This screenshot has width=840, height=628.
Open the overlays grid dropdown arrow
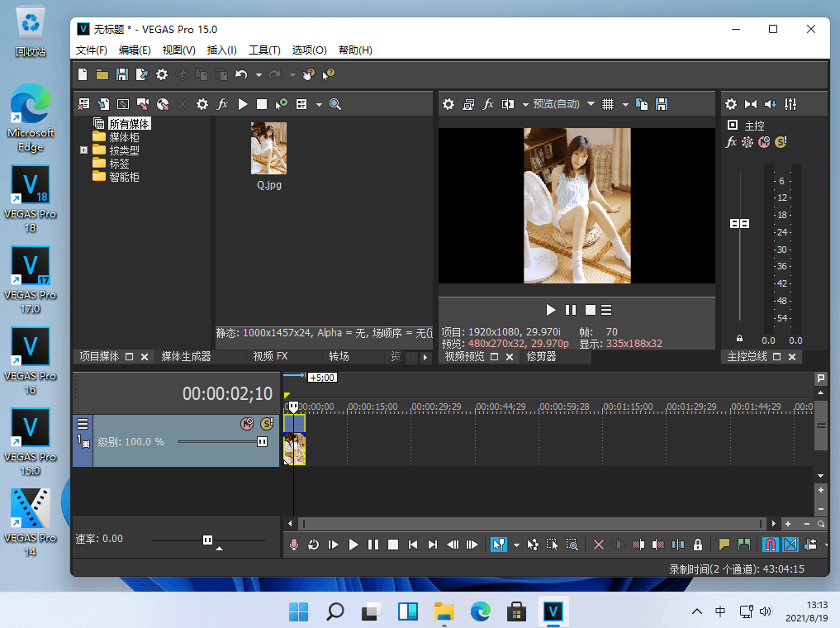625,104
